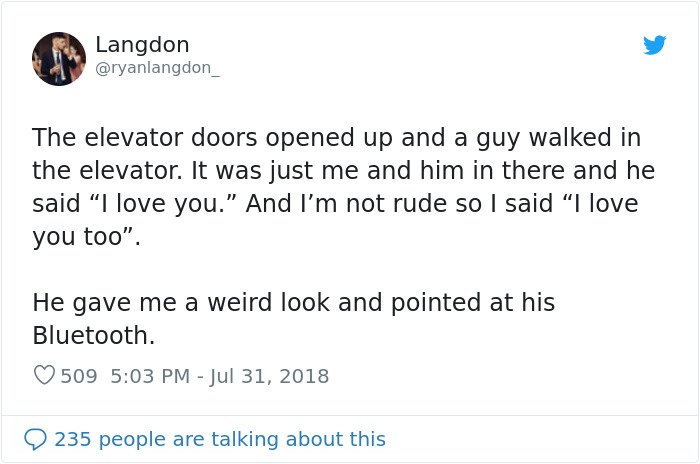The width and height of the screenshot is (700, 464).
Task: Click the speech bubble reply icon
Action: [x=35, y=439]
